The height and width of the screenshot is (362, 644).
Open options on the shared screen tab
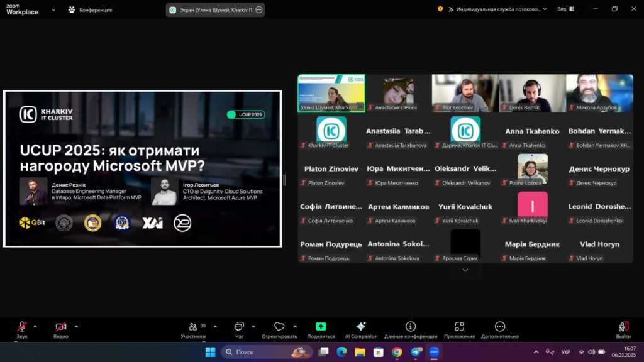click(258, 9)
